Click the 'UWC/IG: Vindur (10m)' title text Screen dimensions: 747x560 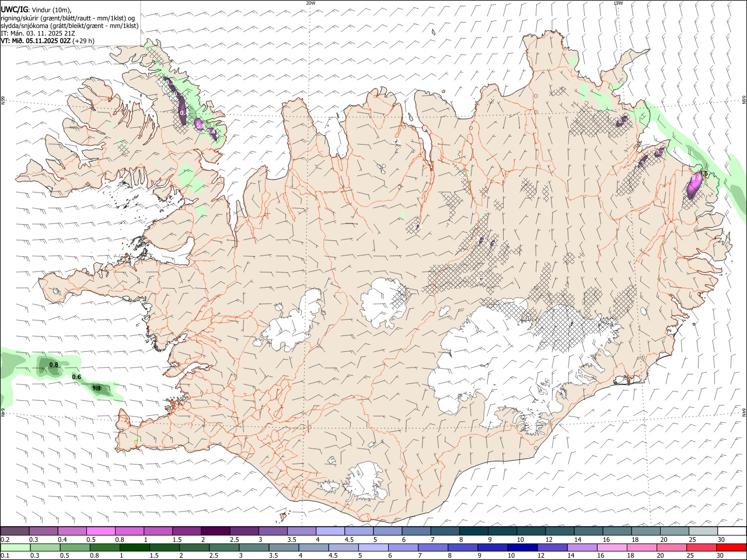click(x=36, y=10)
